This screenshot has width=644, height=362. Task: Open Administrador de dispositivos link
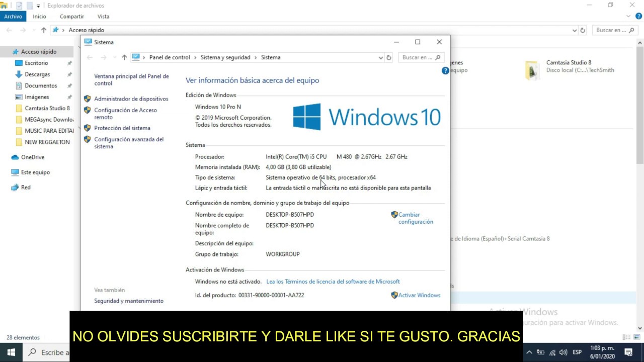(131, 99)
